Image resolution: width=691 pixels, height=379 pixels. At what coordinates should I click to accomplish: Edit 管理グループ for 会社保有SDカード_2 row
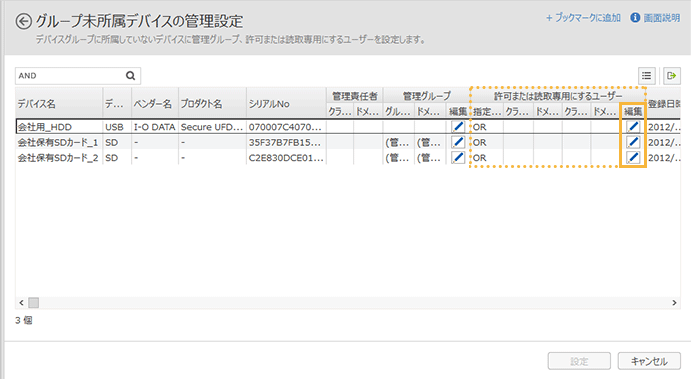pos(458,158)
